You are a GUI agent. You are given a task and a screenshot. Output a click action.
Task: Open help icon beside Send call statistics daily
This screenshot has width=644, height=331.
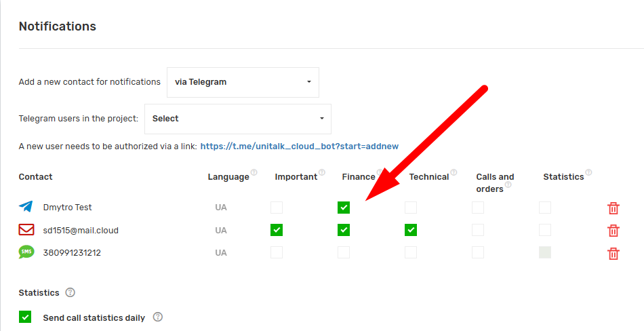[x=158, y=317]
